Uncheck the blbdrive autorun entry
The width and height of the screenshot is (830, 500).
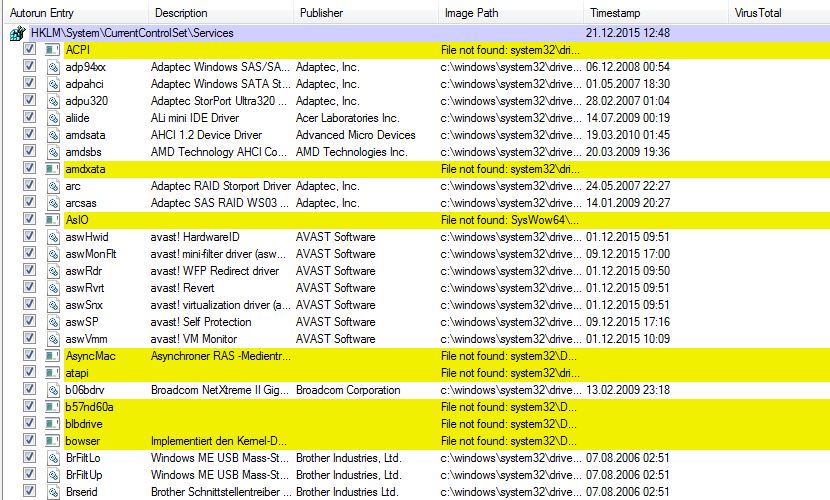pyautogui.click(x=30, y=423)
